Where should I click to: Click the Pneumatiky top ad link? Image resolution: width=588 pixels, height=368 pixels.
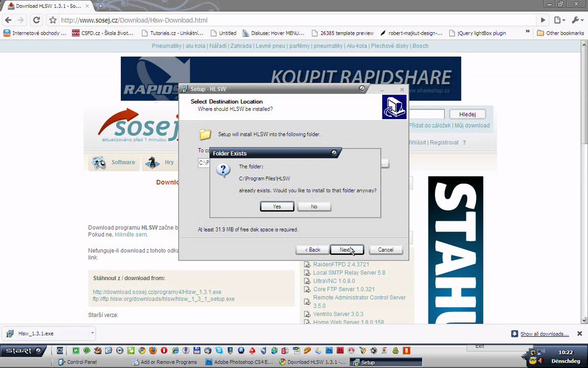tap(166, 46)
